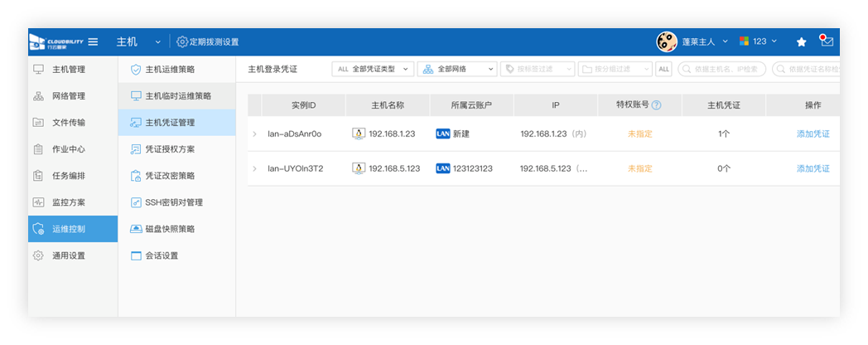Click the user avatar for 蓬莱主人
This screenshot has width=868, height=345.
(x=667, y=41)
